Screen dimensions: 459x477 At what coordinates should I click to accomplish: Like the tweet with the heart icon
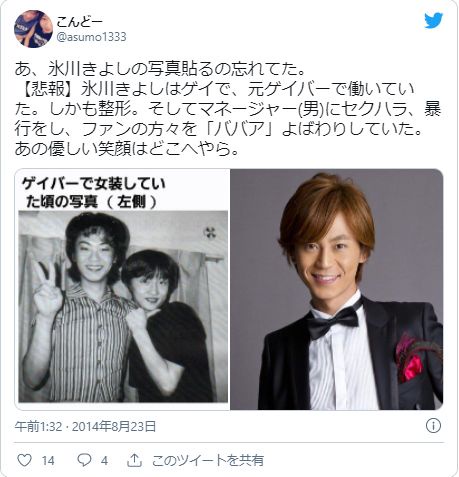click(24, 460)
